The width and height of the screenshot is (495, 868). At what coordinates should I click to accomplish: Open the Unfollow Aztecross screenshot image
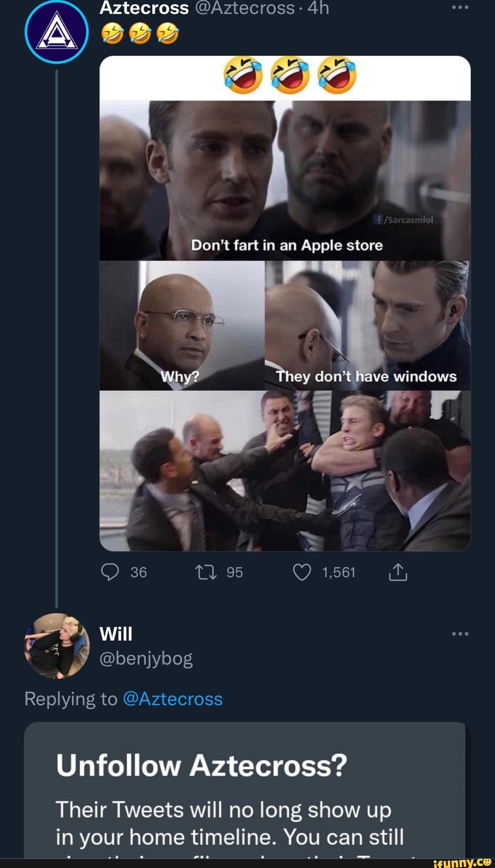tap(245, 789)
